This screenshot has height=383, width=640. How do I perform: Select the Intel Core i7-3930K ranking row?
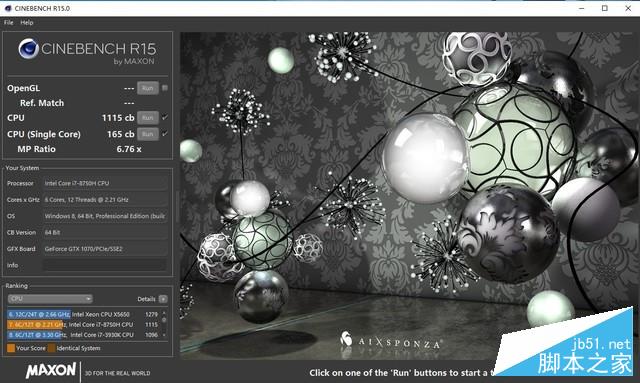(83, 335)
